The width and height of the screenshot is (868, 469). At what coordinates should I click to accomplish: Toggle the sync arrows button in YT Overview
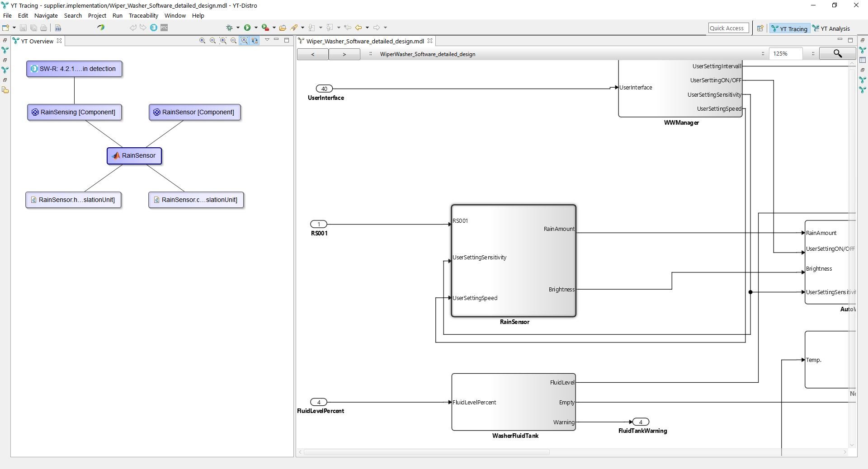pyautogui.click(x=255, y=41)
